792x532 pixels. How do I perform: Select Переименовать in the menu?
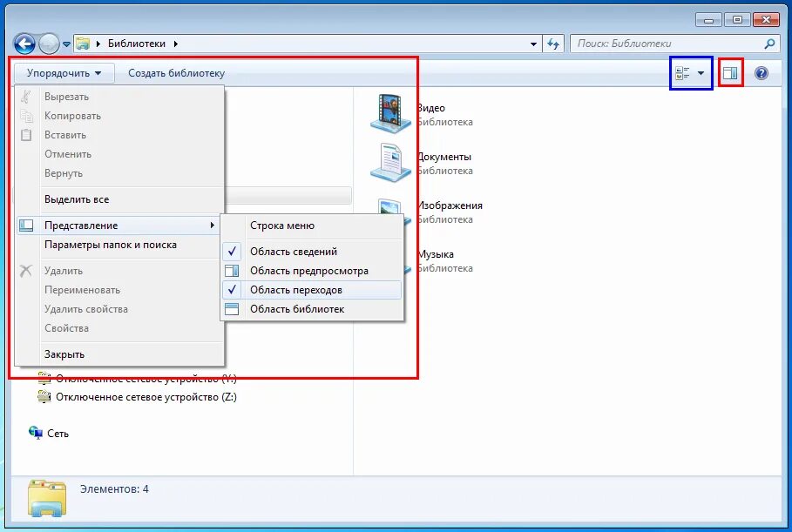click(119, 290)
